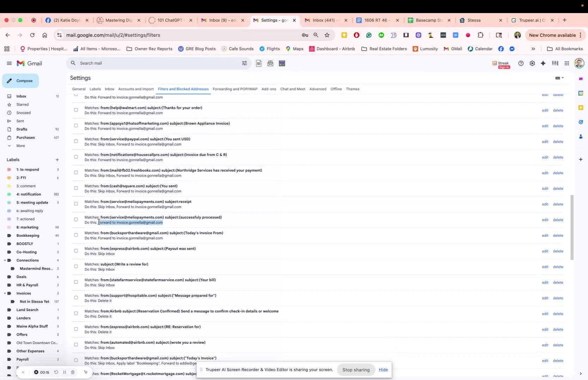Image resolution: width=588 pixels, height=380 pixels.
Task: Collapse the Connections label group
Action: (x=5, y=260)
